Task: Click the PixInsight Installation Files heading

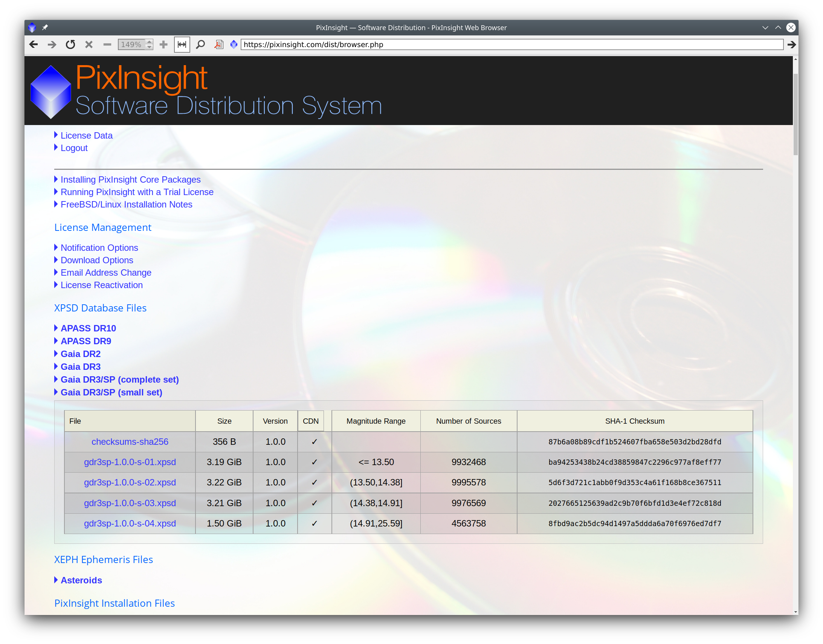Action: (x=115, y=603)
